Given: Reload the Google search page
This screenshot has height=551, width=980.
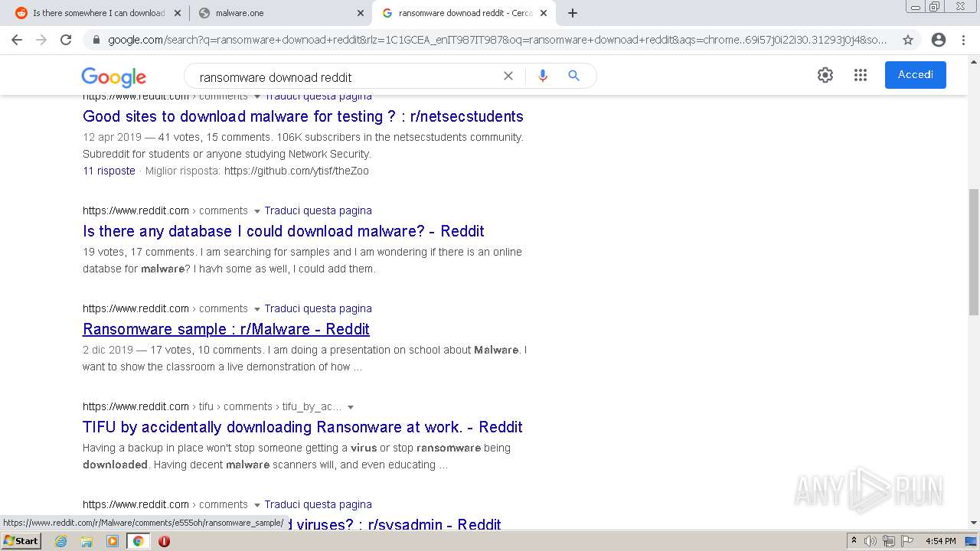Looking at the screenshot, I should pos(66,40).
